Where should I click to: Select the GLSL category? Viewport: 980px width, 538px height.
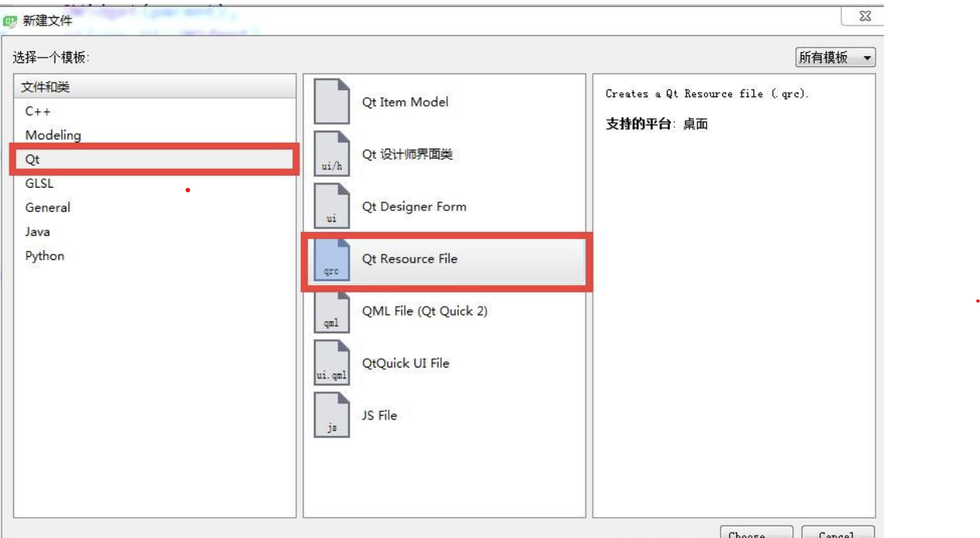(155, 184)
